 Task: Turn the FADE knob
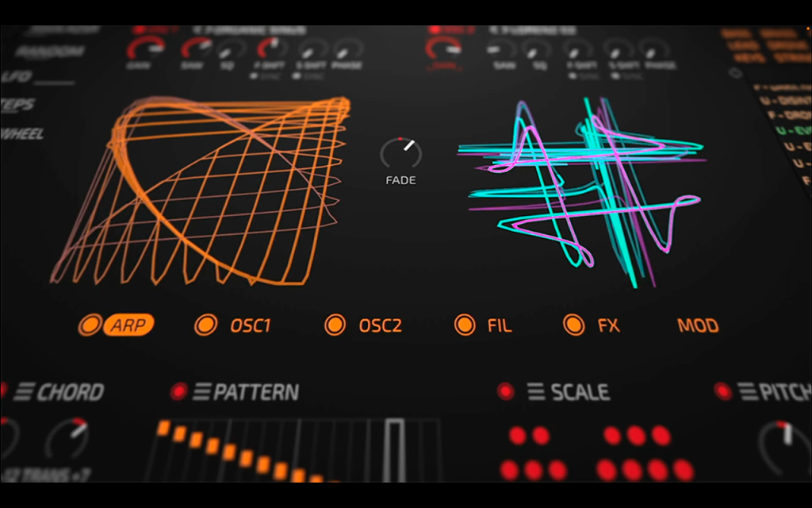coord(400,153)
